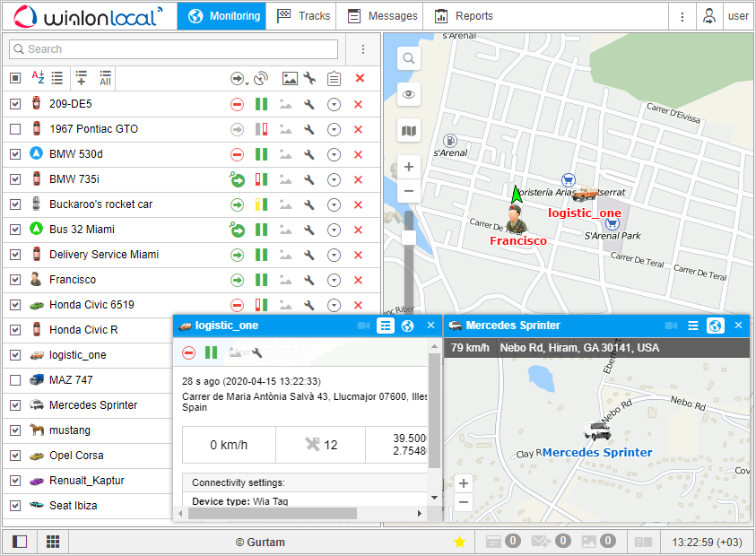Toggle the left panel layout button
756x556 pixels.
pyautogui.click(x=20, y=542)
